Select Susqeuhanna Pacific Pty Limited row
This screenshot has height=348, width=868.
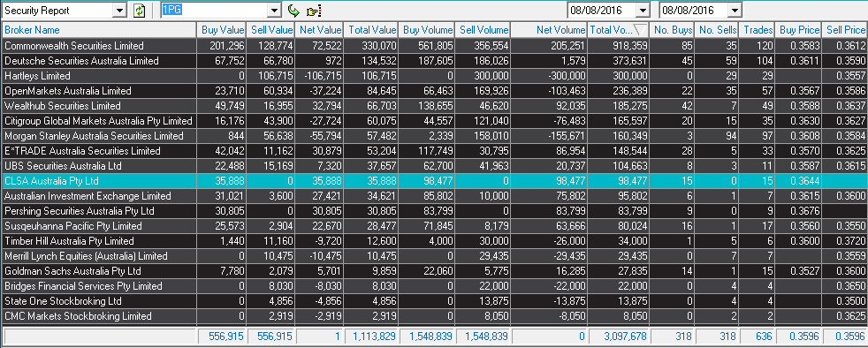[434, 226]
